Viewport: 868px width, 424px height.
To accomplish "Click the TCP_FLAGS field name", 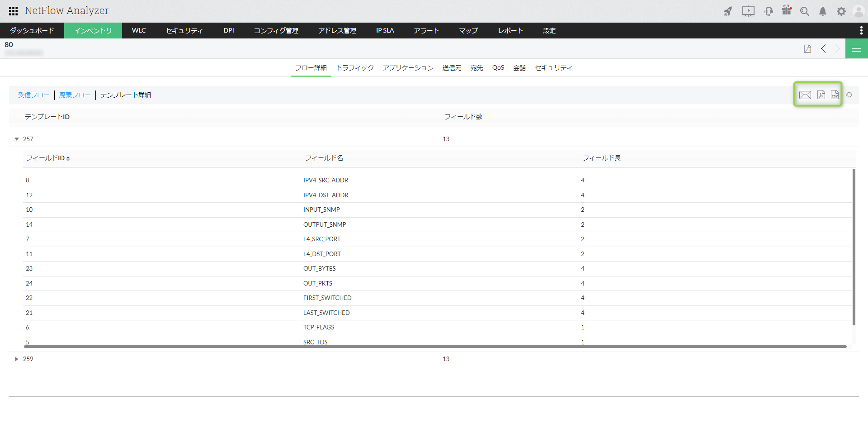I will click(x=319, y=327).
